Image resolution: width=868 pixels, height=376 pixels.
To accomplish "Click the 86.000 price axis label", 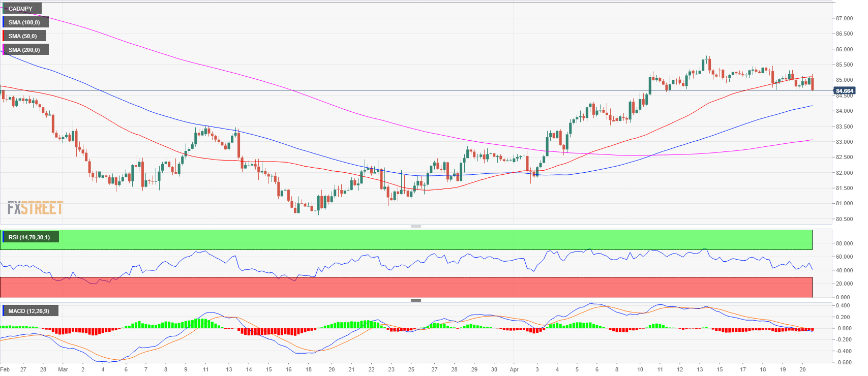I will point(844,49).
